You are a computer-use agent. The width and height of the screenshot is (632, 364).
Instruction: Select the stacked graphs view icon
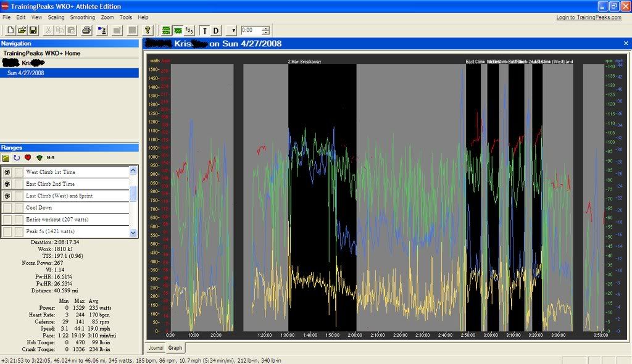click(x=165, y=30)
